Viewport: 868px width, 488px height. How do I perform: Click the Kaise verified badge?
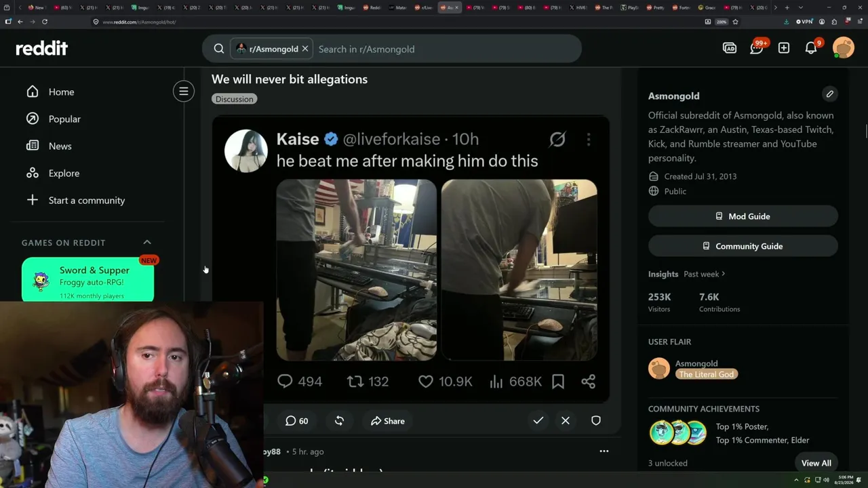point(331,139)
